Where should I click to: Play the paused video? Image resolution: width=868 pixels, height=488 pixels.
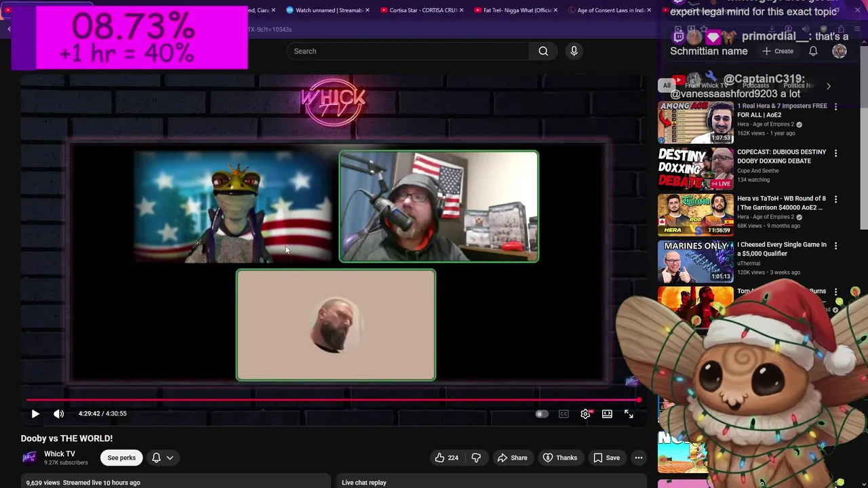[35, 413]
